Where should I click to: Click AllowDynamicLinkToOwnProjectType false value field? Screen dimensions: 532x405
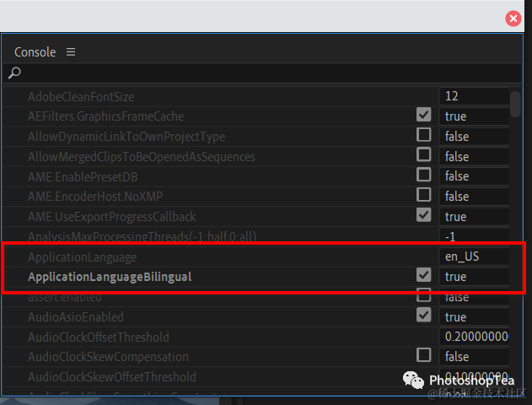(474, 137)
